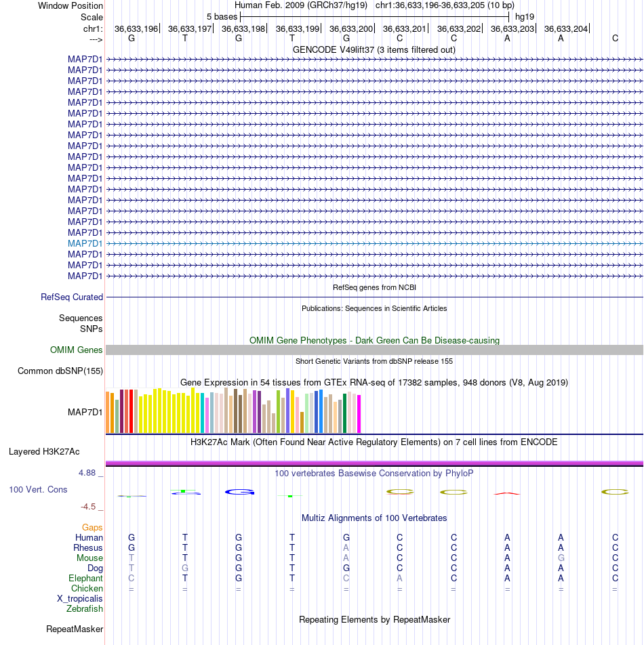The image size is (644, 645).
Task: Click the Sequences track label
Action: coord(81,318)
